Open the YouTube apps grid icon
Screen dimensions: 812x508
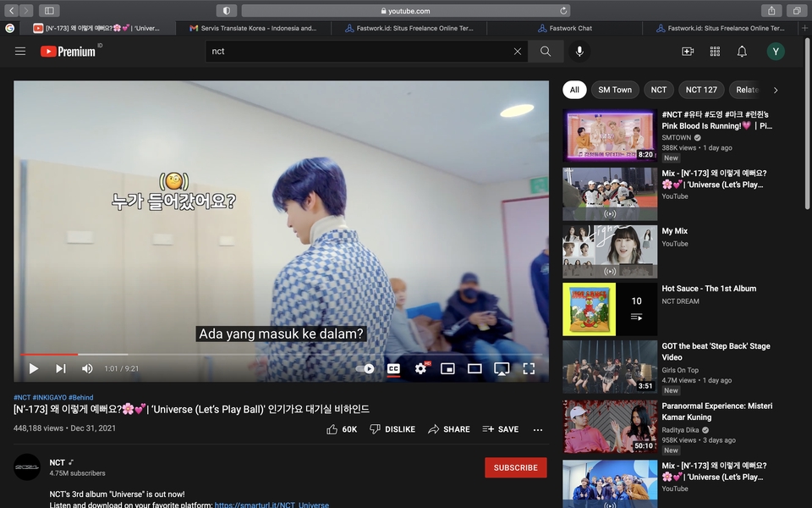point(714,51)
